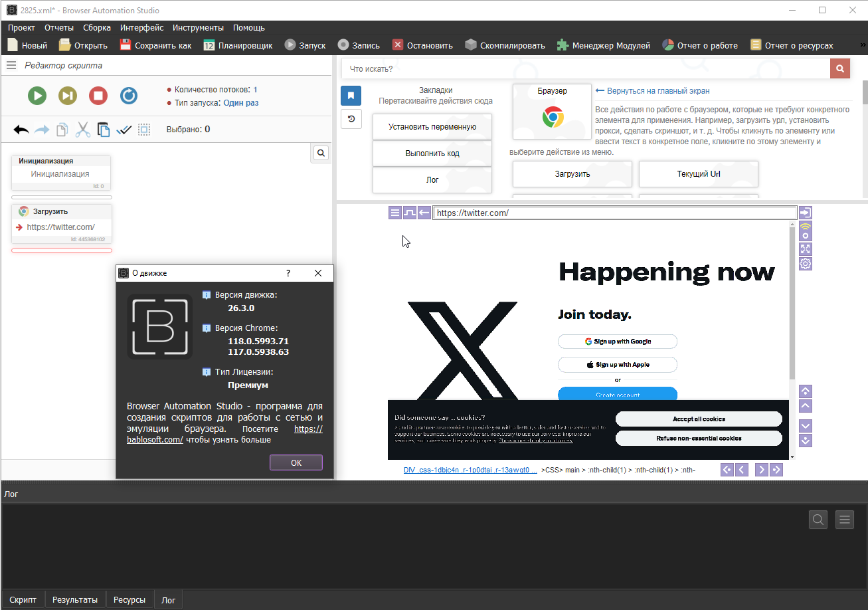Open the browser panel menu icon
The image size is (868, 610).
[x=395, y=213]
